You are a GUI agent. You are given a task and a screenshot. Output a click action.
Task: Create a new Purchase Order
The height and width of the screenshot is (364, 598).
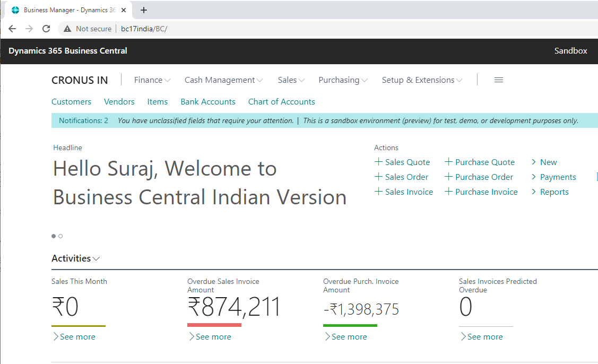click(x=479, y=177)
